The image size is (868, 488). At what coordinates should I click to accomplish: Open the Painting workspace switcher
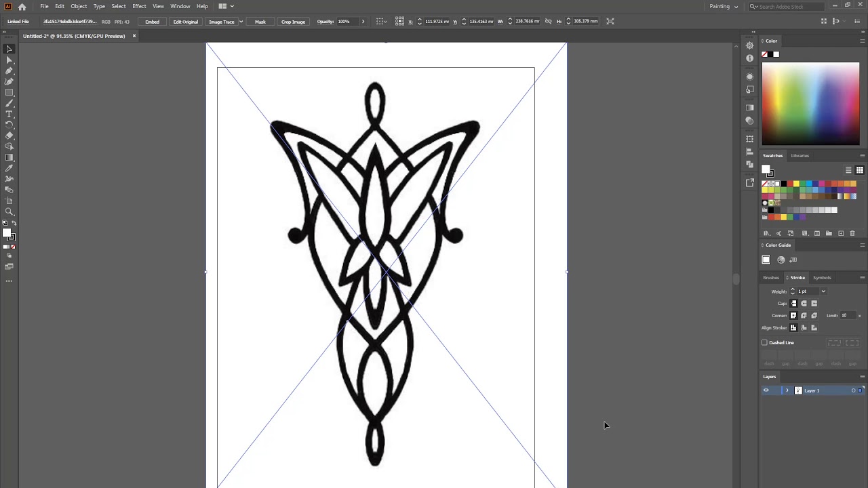[724, 6]
